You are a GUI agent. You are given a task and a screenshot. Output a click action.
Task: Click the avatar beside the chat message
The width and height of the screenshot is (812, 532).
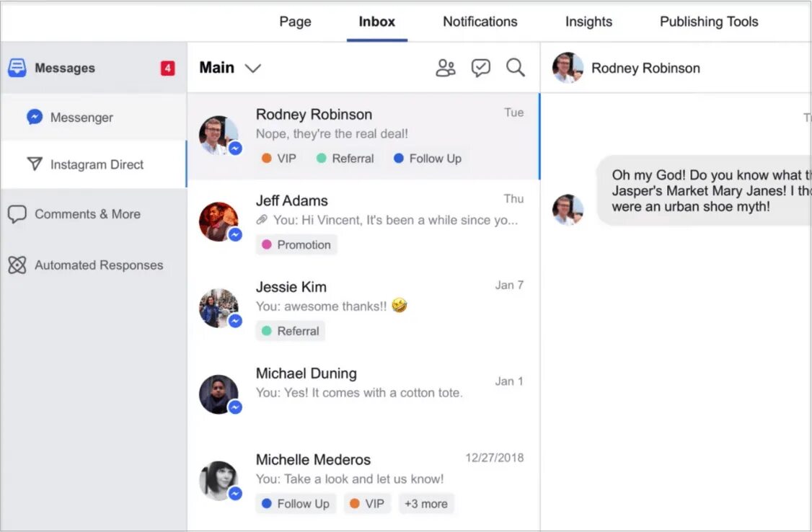pyautogui.click(x=568, y=210)
